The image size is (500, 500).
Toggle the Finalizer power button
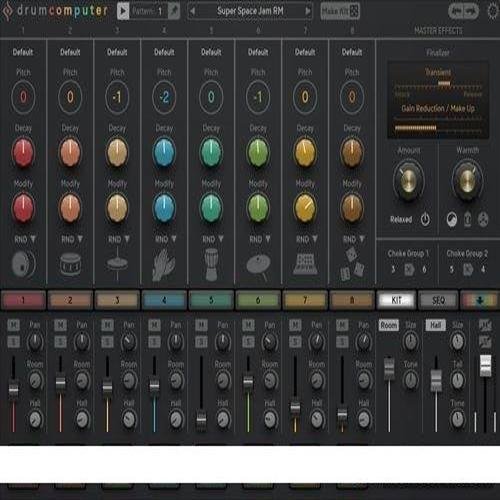pyautogui.click(x=425, y=219)
